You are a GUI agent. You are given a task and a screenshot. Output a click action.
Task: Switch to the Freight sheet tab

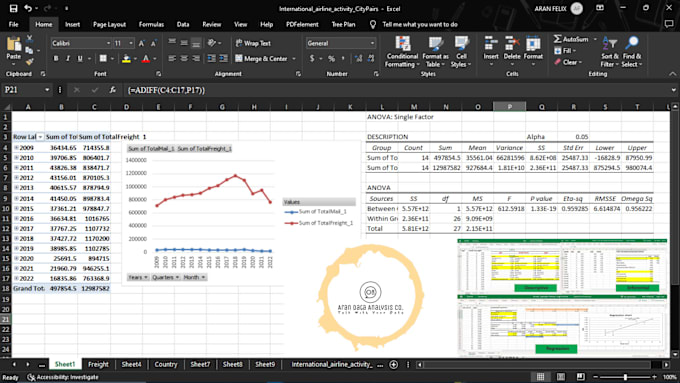tap(98, 364)
